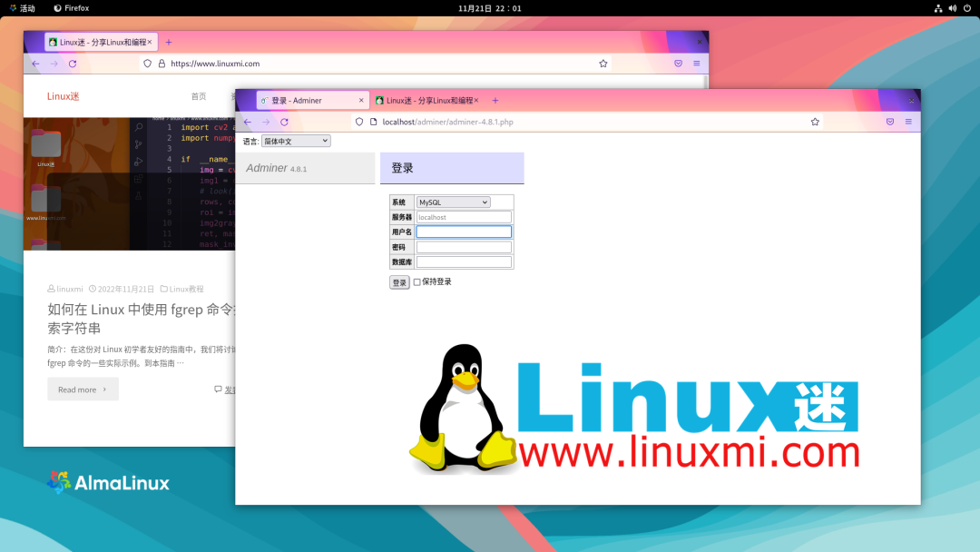Close the 登录 - Adminer tab
Screen dimensions: 980x552
[x=361, y=101]
